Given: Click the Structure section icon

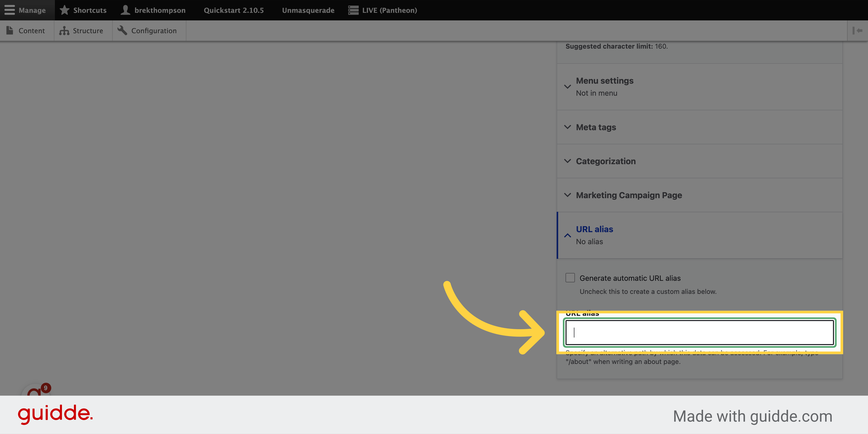Looking at the screenshot, I should coord(63,30).
